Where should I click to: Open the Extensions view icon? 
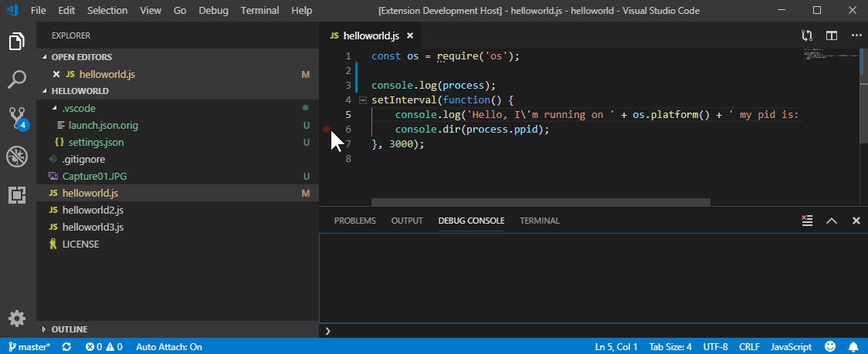click(x=17, y=194)
